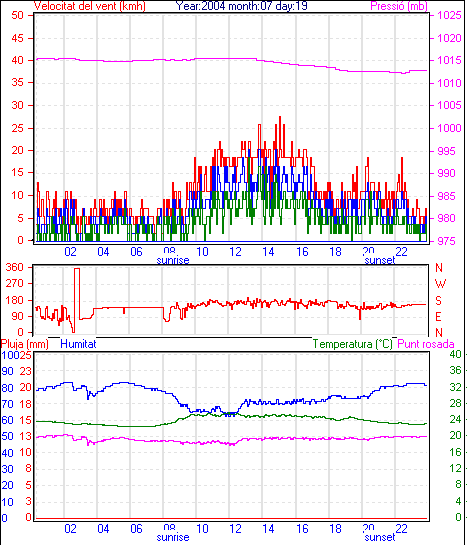
Task: Click 'sunset' label under bottom chart
Action: (379, 537)
